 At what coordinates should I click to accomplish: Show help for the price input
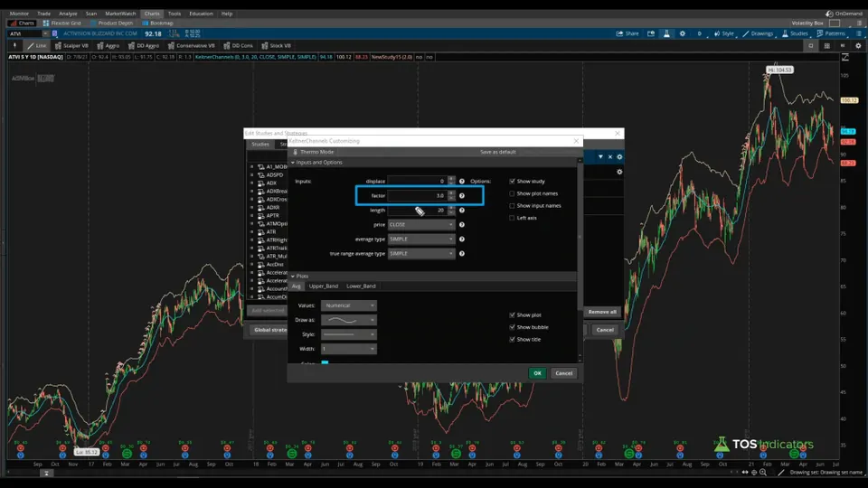pyautogui.click(x=462, y=225)
